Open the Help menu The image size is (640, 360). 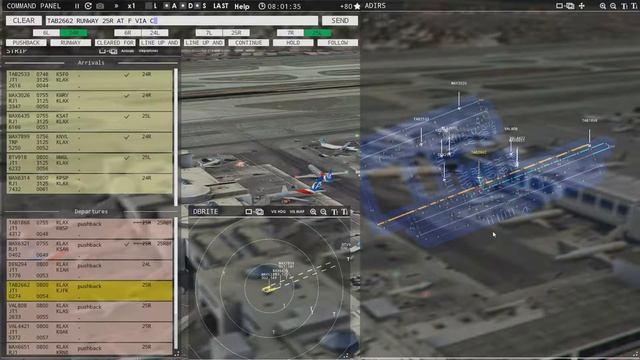(x=242, y=7)
